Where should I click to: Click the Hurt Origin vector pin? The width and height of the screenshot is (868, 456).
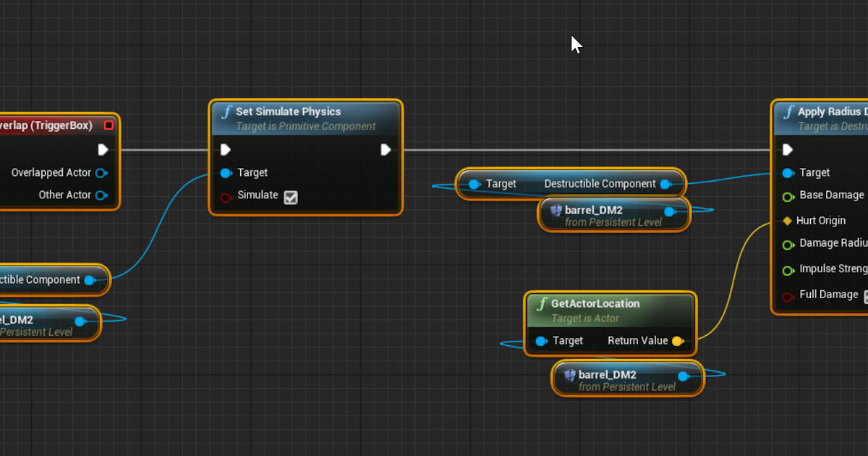[x=787, y=220]
